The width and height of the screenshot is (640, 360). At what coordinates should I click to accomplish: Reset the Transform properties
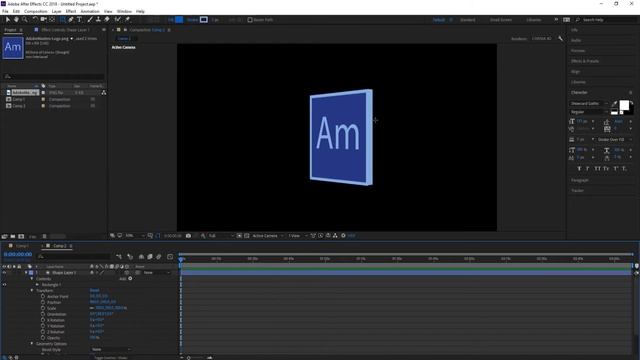click(94, 291)
